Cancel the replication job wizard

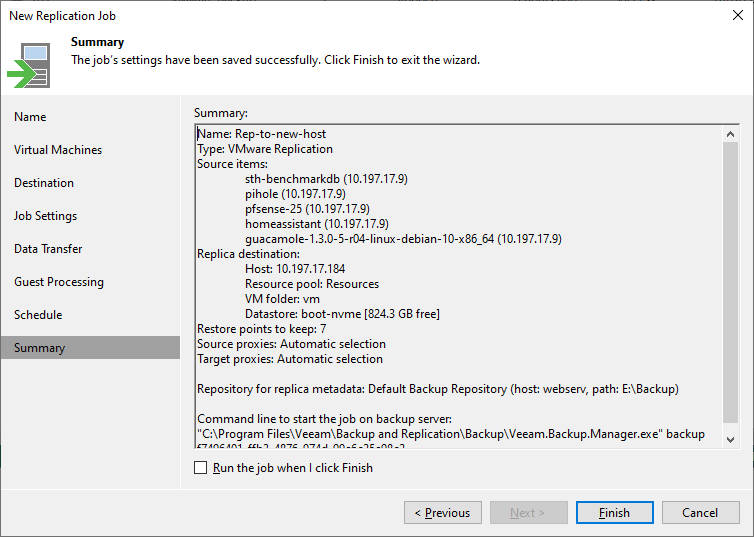pyautogui.click(x=700, y=513)
